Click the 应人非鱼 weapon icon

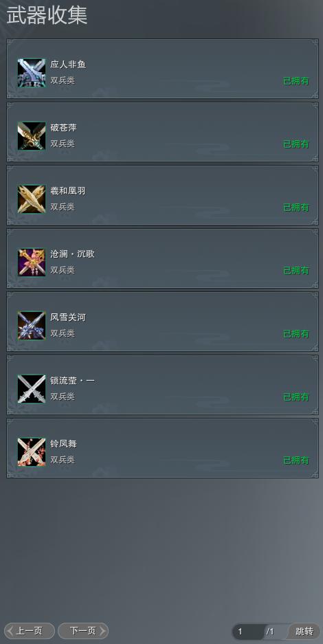pos(32,73)
